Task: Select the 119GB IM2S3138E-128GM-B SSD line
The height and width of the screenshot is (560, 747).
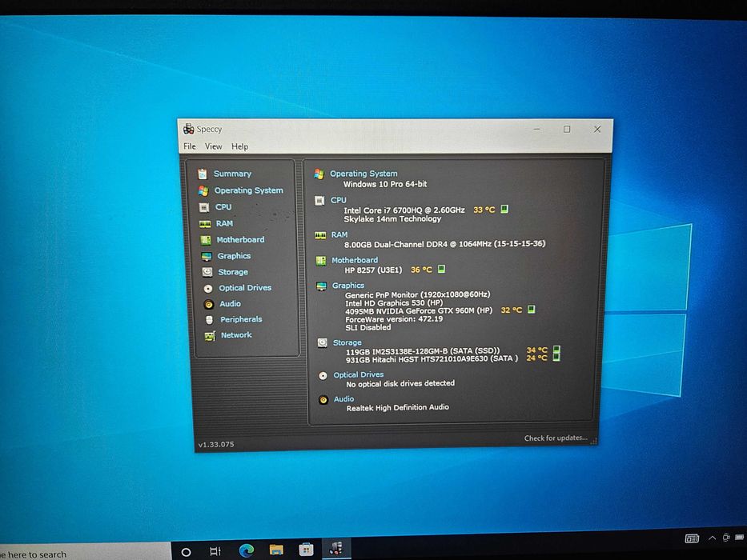Action: click(423, 351)
